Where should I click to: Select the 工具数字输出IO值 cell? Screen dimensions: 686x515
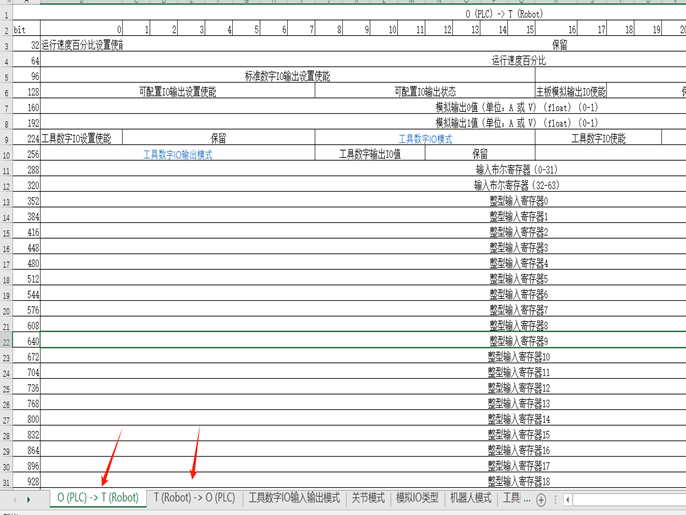369,155
